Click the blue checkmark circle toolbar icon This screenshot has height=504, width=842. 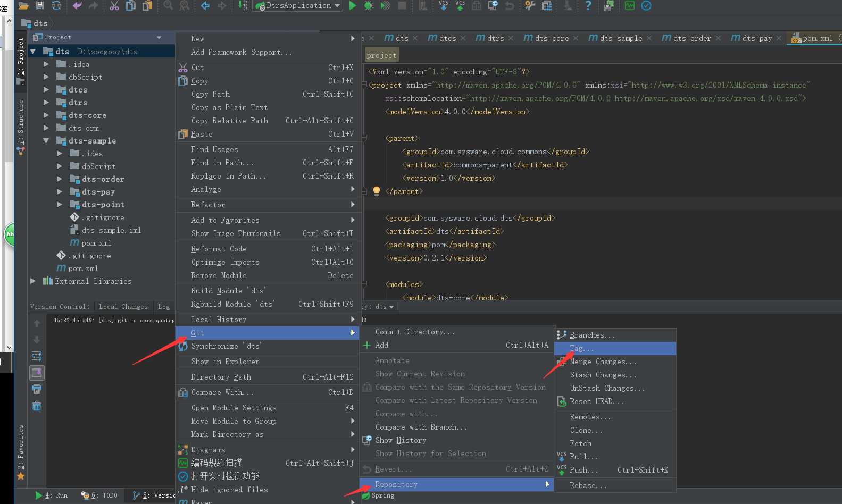[646, 5]
